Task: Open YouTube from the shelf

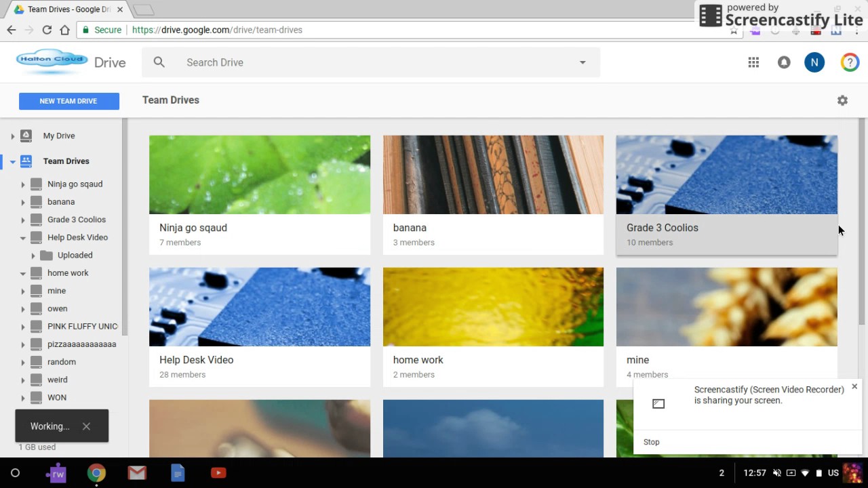Action: click(x=218, y=473)
